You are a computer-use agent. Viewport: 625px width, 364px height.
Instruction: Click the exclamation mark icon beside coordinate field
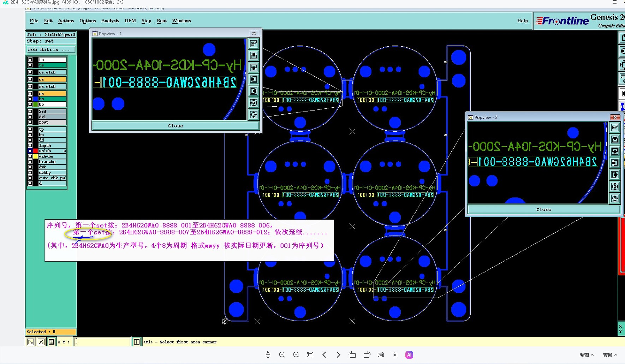point(137,342)
